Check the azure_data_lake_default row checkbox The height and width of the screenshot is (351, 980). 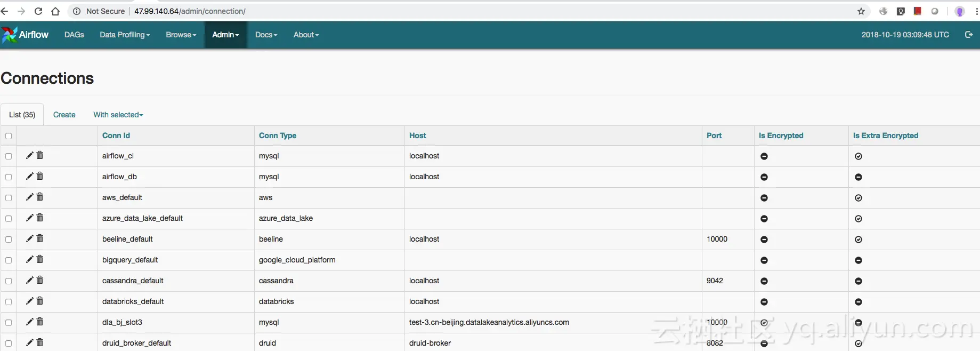9,219
